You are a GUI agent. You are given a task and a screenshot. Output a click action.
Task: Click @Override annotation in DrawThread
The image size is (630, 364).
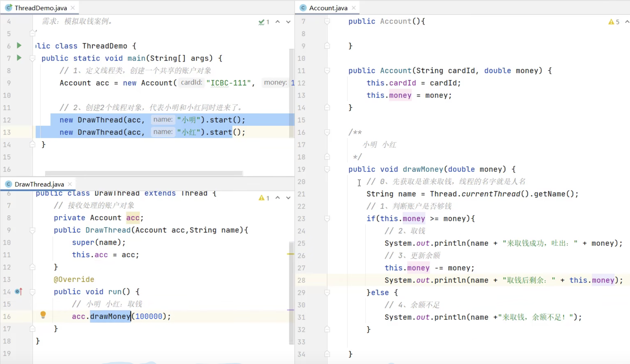tap(74, 279)
